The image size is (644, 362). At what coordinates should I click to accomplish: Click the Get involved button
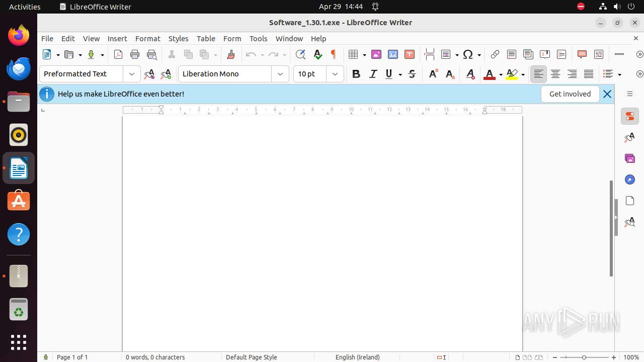(570, 94)
